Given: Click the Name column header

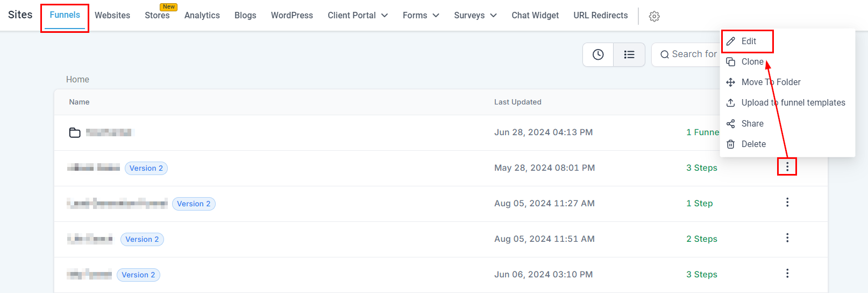Looking at the screenshot, I should click(x=79, y=102).
